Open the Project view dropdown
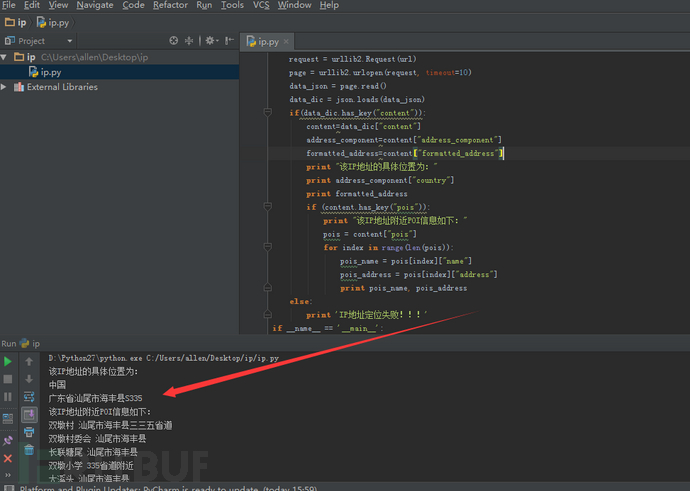 point(70,41)
